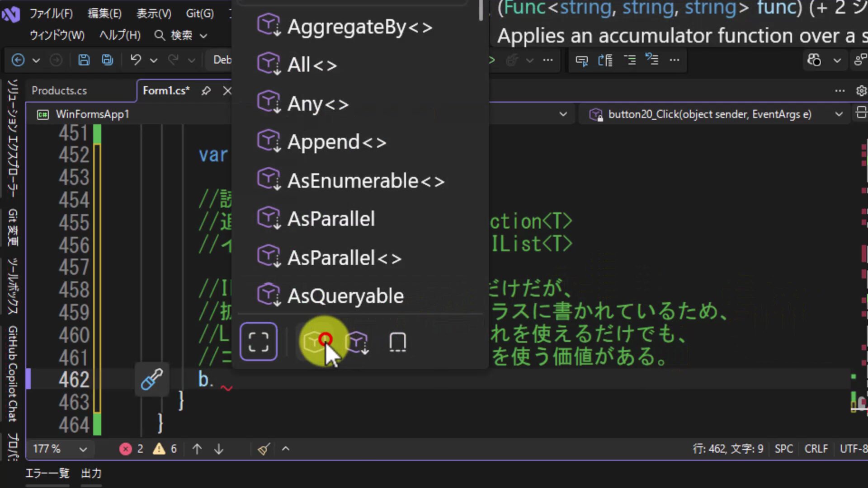Undo the last action
This screenshot has width=868, height=488.
tap(136, 60)
